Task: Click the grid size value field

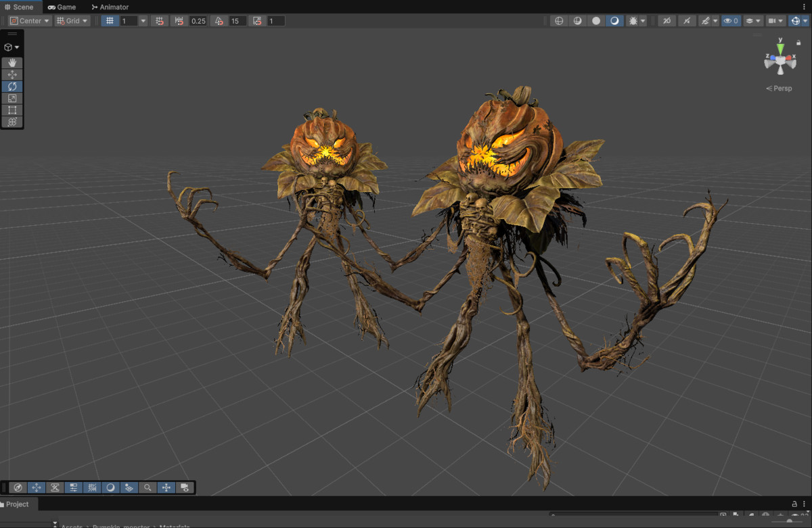Action: point(129,21)
